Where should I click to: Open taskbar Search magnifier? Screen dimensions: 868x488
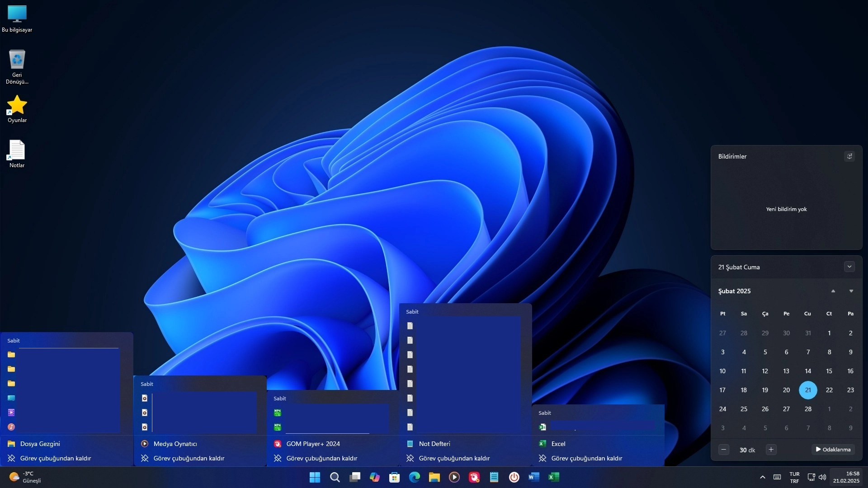(x=335, y=477)
